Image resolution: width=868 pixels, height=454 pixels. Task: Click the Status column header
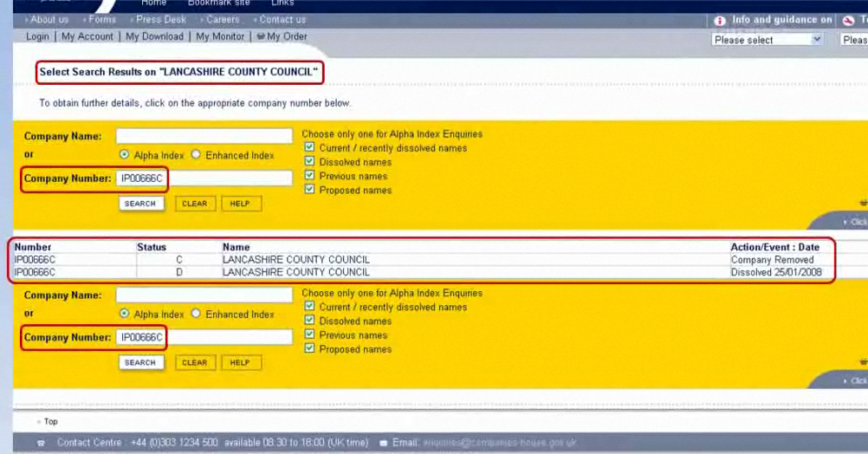152,247
